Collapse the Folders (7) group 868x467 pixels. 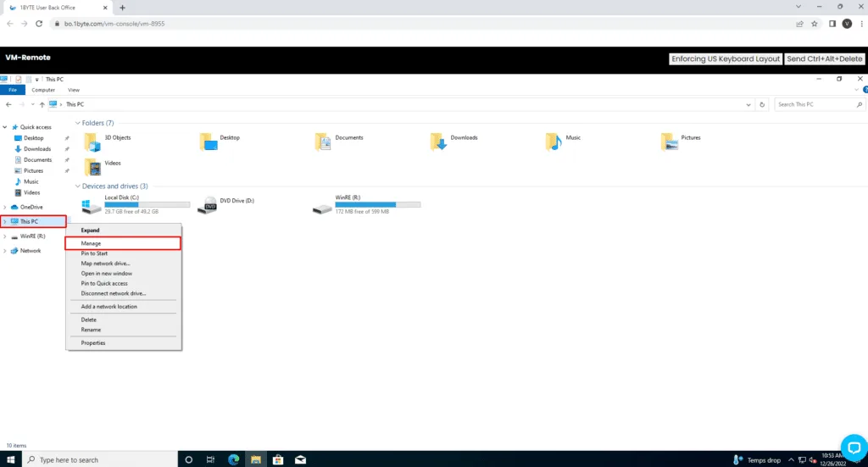click(78, 123)
